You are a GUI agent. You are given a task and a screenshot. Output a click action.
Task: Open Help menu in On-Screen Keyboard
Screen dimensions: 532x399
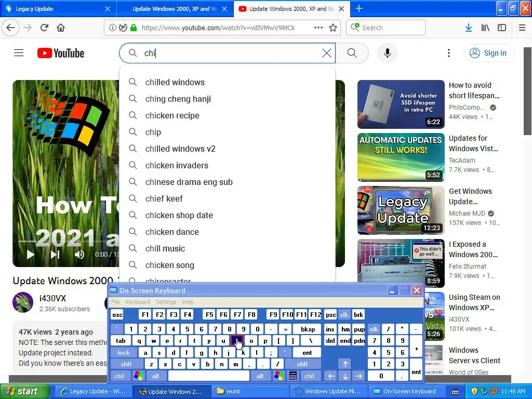tap(188, 302)
